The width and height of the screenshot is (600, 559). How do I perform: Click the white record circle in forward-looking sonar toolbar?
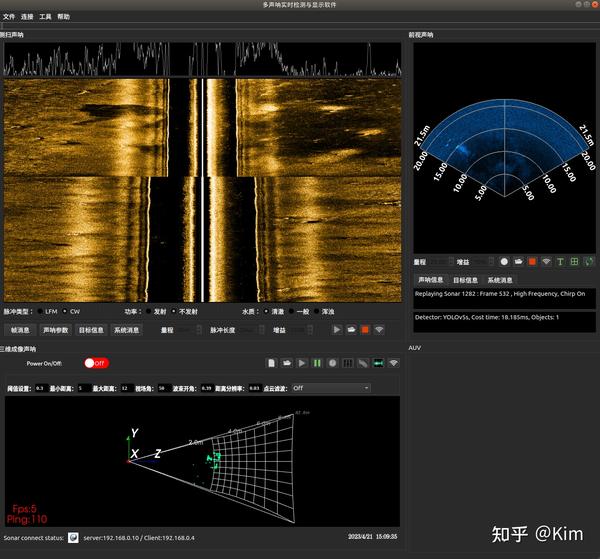tap(504, 262)
